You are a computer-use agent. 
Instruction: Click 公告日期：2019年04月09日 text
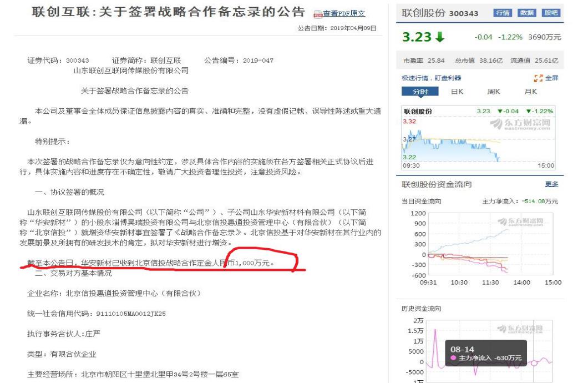[337, 28]
